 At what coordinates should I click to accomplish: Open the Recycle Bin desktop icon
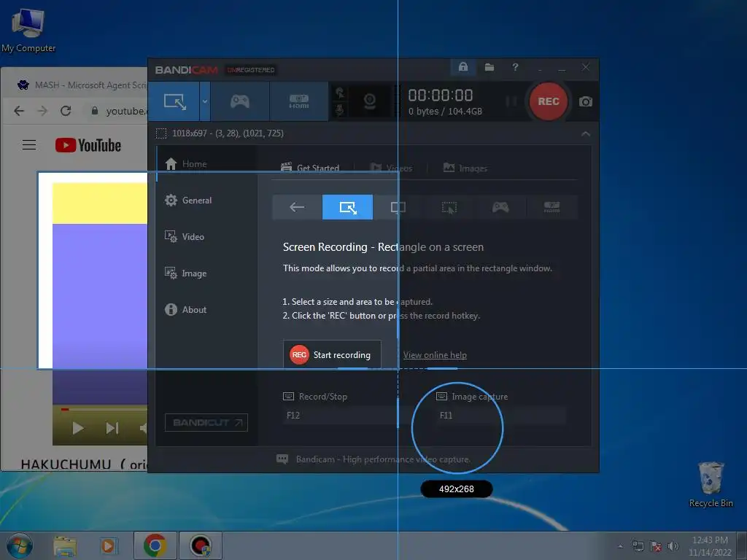(x=711, y=484)
